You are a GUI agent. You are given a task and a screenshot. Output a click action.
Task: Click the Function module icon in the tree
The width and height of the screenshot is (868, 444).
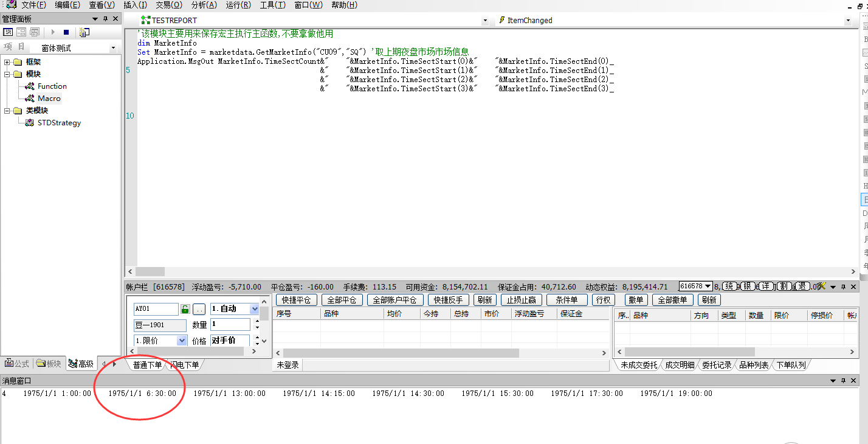point(29,86)
